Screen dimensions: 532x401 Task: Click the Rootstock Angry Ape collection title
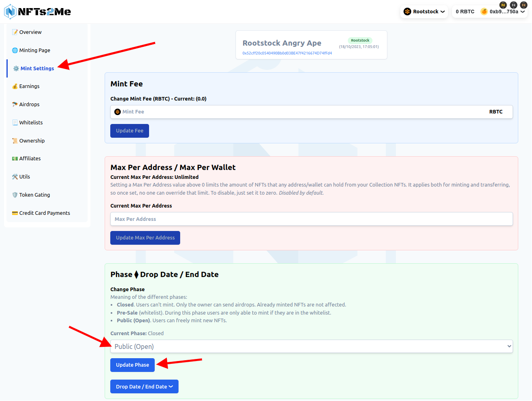282,43
